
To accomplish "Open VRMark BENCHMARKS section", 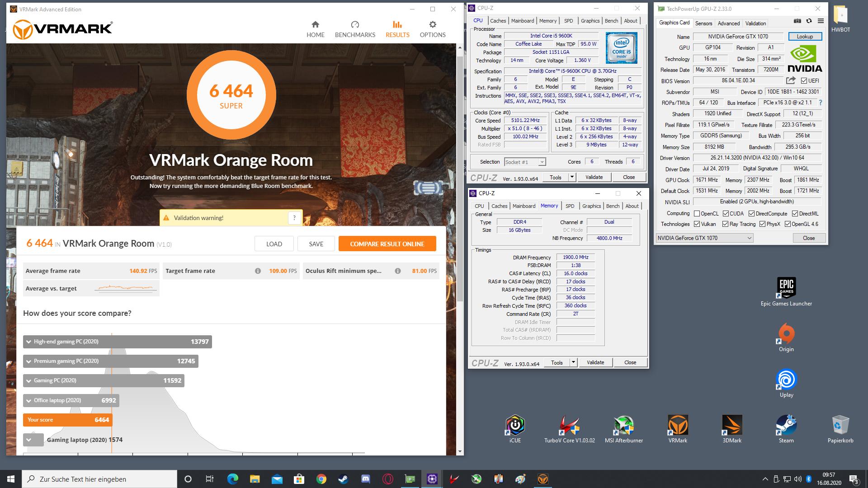I will (x=355, y=29).
